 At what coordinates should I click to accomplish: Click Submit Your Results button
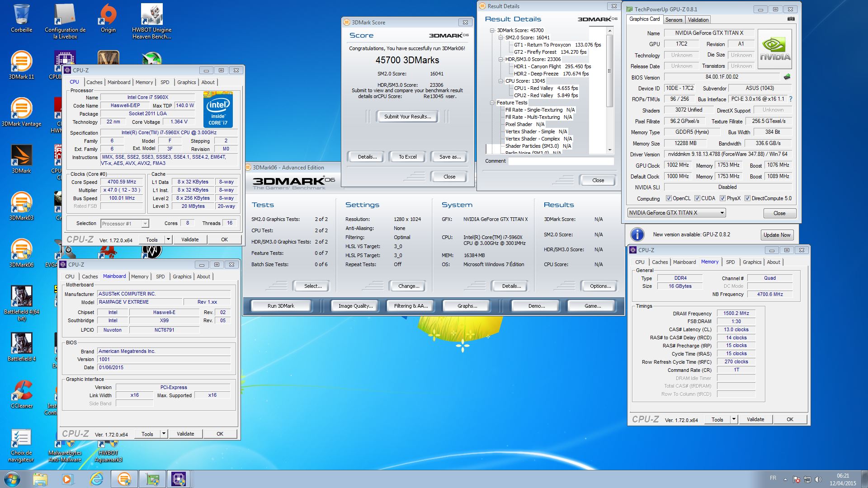(407, 117)
